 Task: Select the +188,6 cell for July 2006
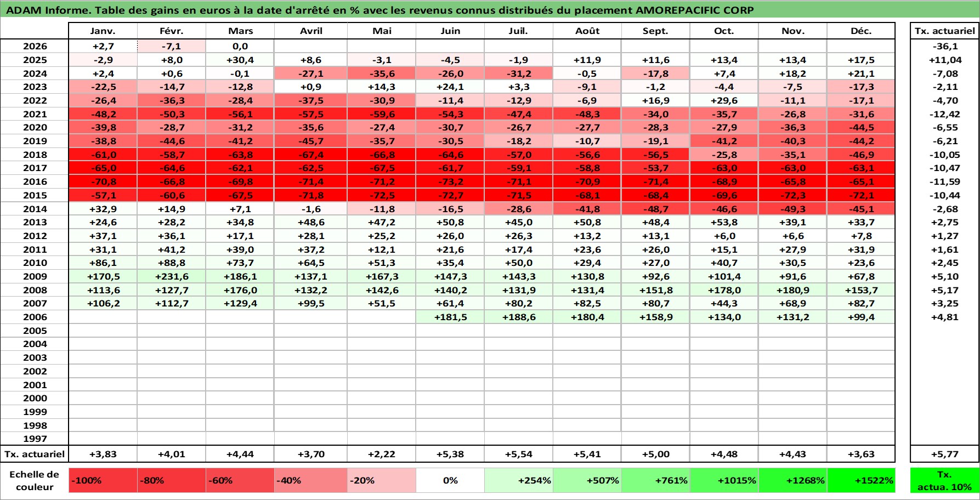(519, 317)
